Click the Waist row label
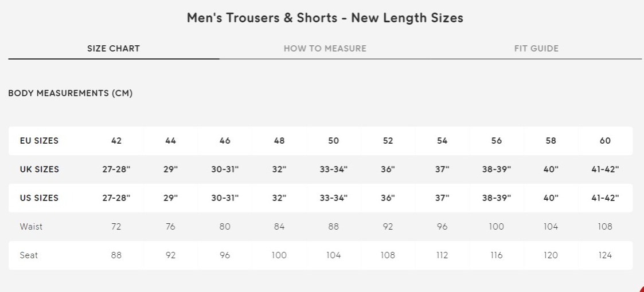 (x=31, y=226)
